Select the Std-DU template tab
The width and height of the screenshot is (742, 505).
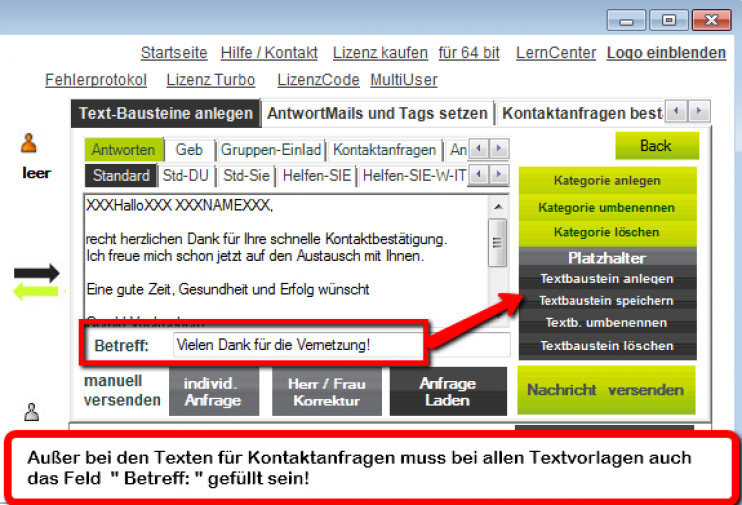click(x=186, y=176)
